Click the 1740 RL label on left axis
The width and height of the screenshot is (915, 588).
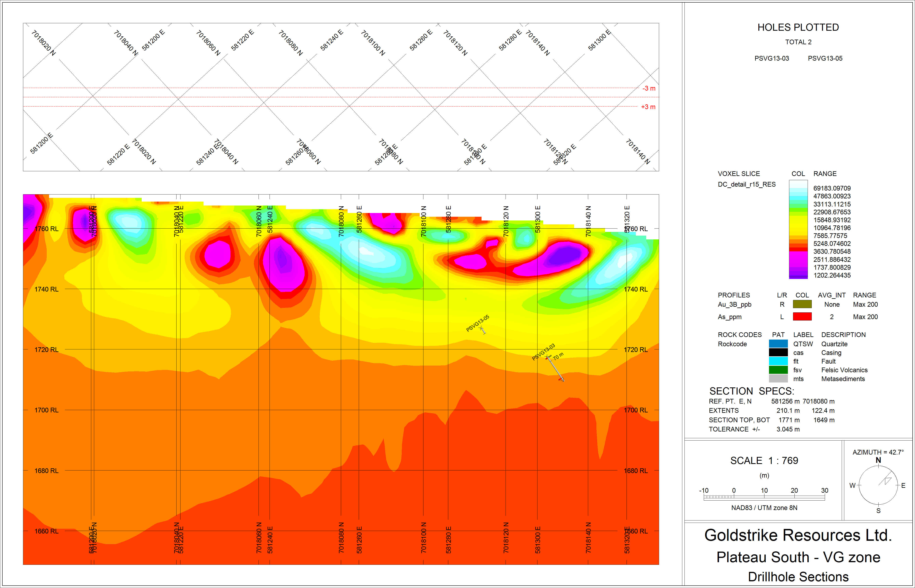coord(47,289)
